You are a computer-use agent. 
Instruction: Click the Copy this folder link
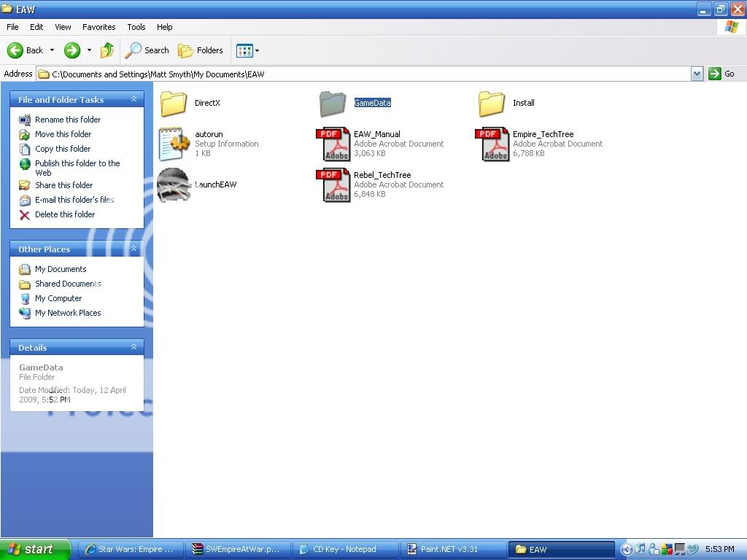[63, 149]
